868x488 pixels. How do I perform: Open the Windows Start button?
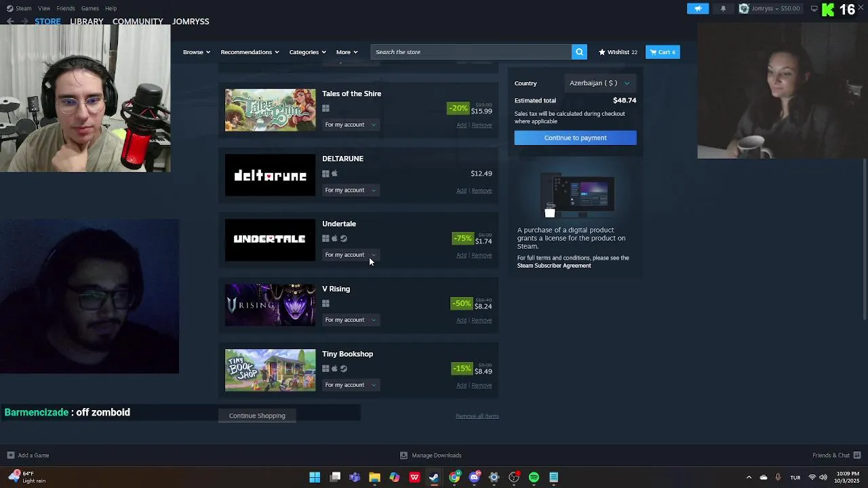click(315, 477)
